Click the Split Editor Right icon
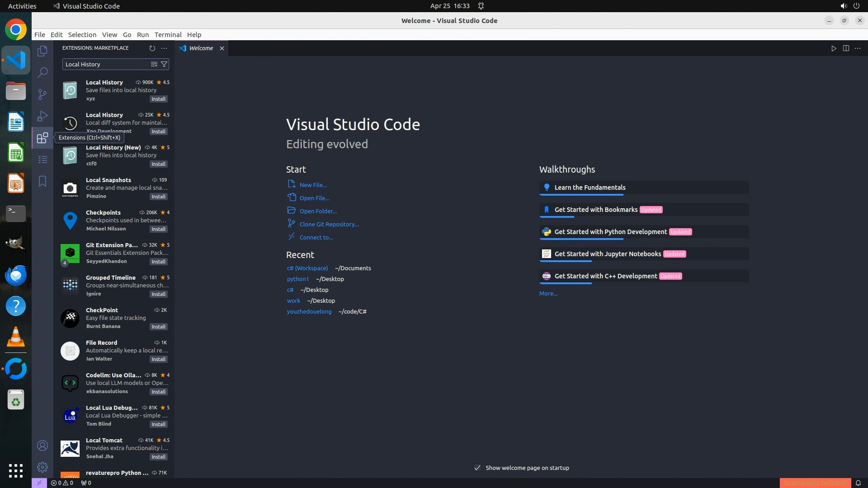This screenshot has width=868, height=488. [846, 48]
